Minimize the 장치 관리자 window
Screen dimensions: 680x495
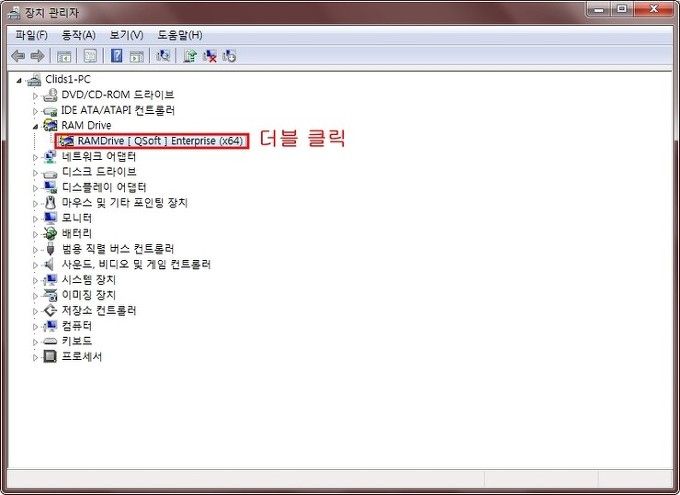click(x=599, y=9)
